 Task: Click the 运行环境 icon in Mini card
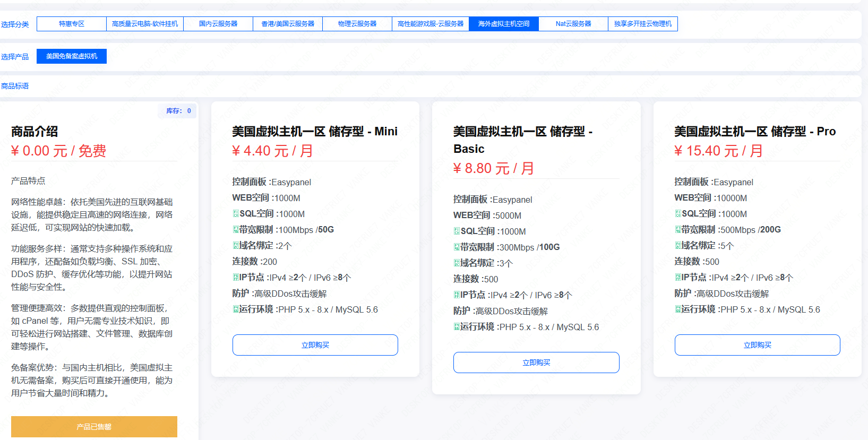236,309
